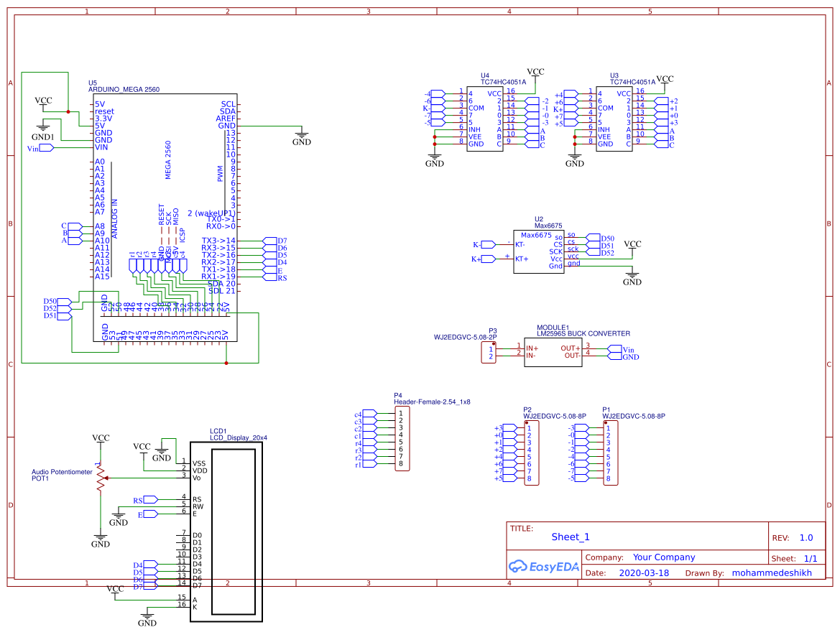840x635 pixels.
Task: Click the ARDUINO_MEGA 2560 component name
Action: coord(124,89)
